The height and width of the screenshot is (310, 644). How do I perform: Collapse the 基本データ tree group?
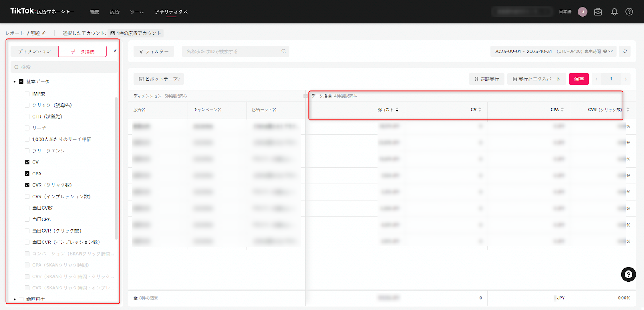pyautogui.click(x=15, y=82)
